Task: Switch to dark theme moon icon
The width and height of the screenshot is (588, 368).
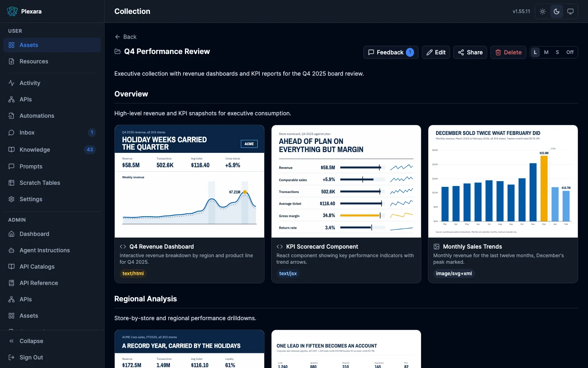Action: (x=557, y=11)
